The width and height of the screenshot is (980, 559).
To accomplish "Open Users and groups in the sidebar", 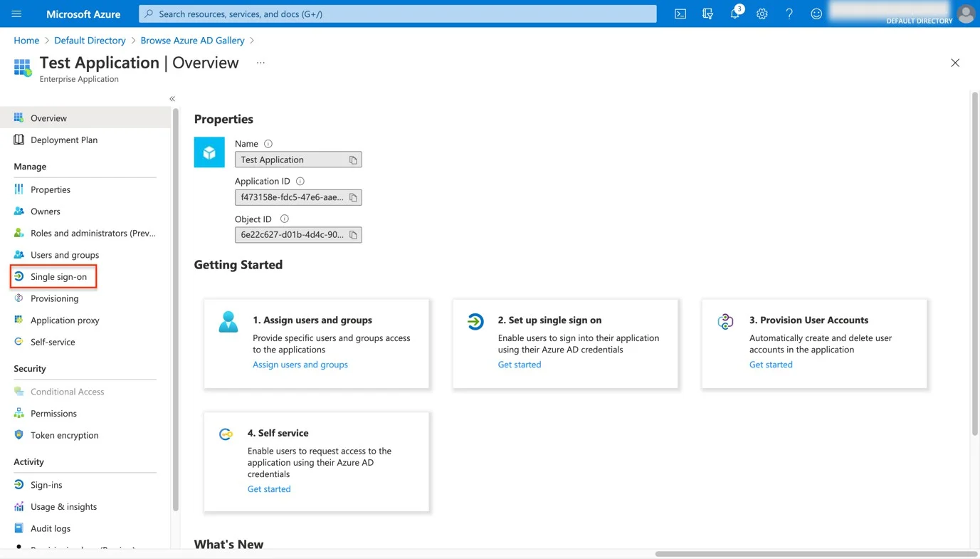I will 65,255.
